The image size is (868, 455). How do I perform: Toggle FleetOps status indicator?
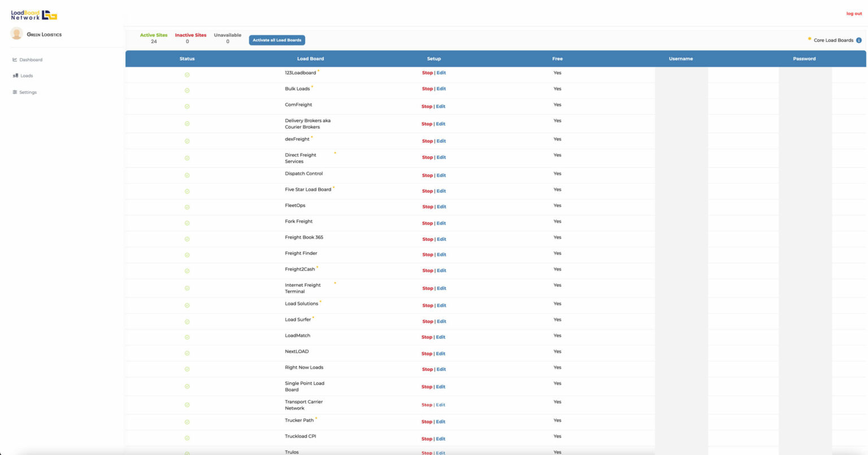[187, 207]
